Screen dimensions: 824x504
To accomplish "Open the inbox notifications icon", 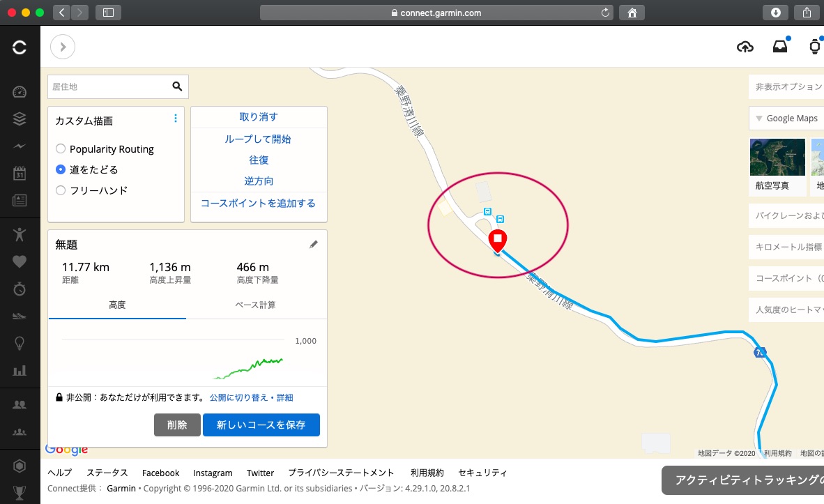I will coord(780,46).
